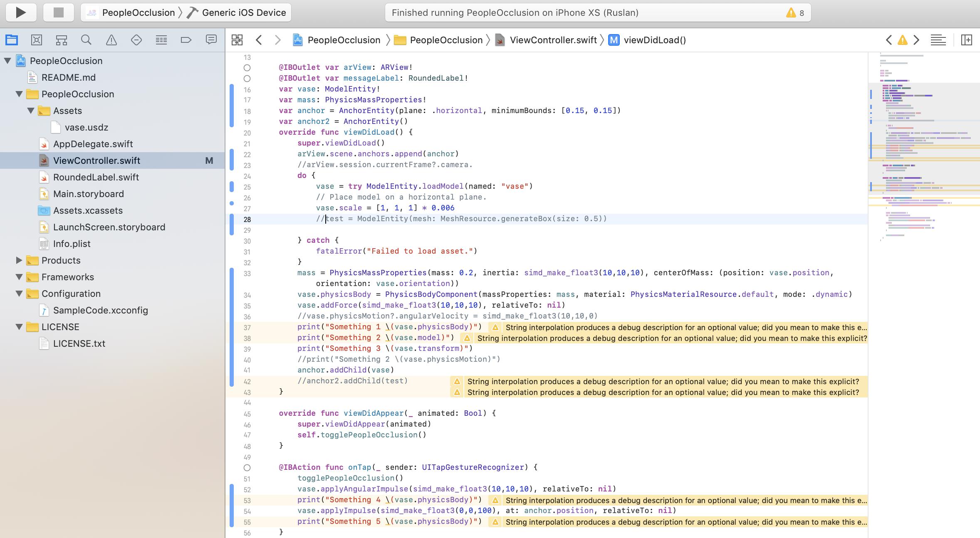Open the Symbol navigator icon
The height and width of the screenshot is (538, 980).
[62, 40]
